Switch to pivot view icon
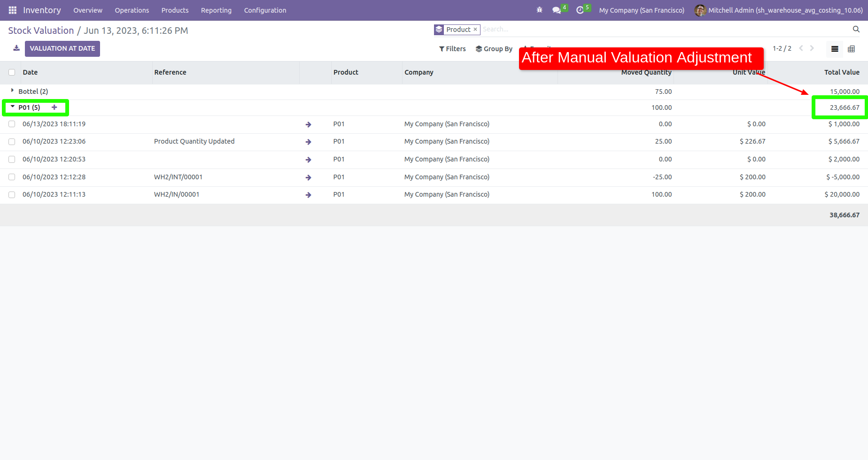The image size is (868, 460). pyautogui.click(x=851, y=49)
